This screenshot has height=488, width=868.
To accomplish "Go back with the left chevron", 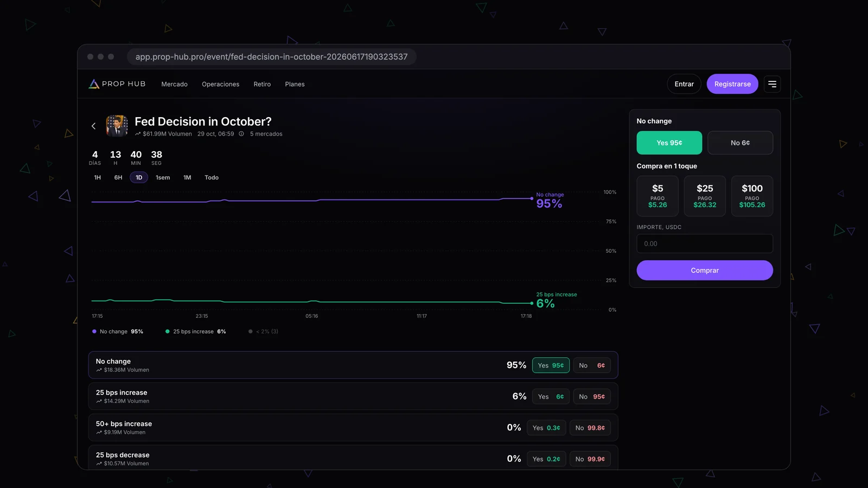I will [x=93, y=126].
